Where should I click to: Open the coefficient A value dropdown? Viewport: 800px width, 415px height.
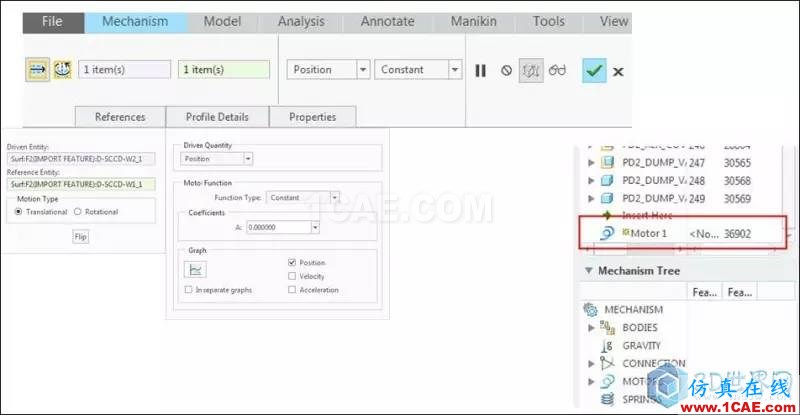(315, 227)
